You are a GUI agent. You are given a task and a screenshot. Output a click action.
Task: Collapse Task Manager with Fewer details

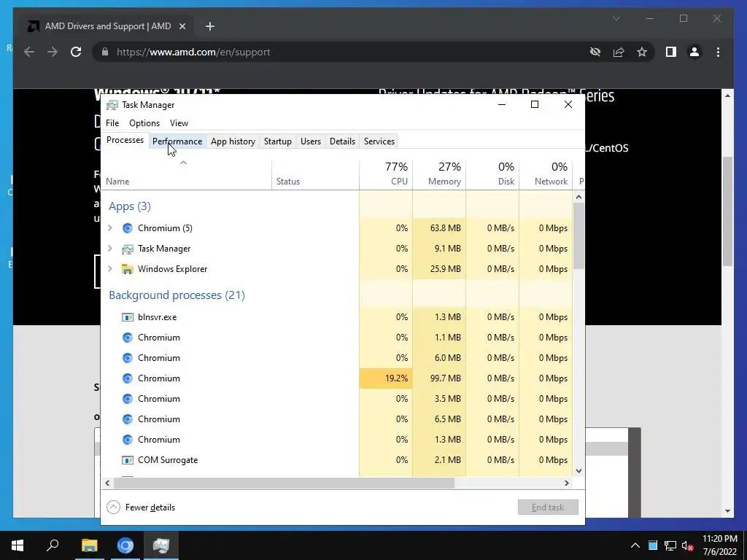pos(141,507)
